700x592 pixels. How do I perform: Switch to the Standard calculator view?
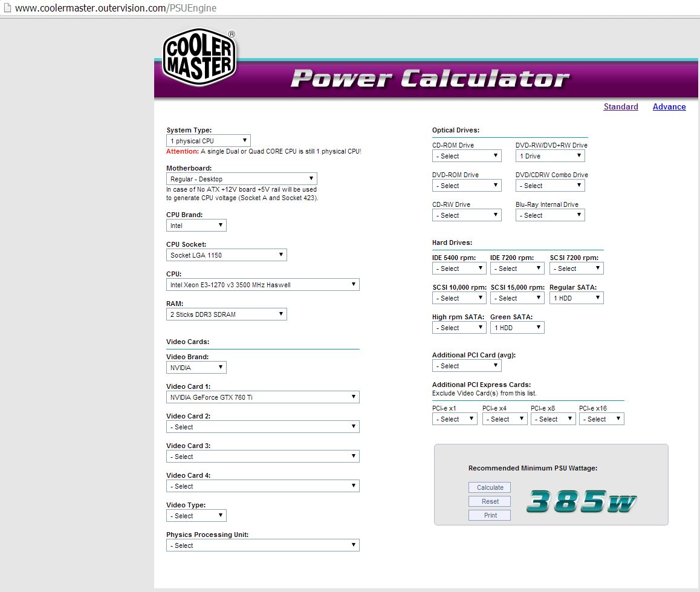tap(621, 106)
